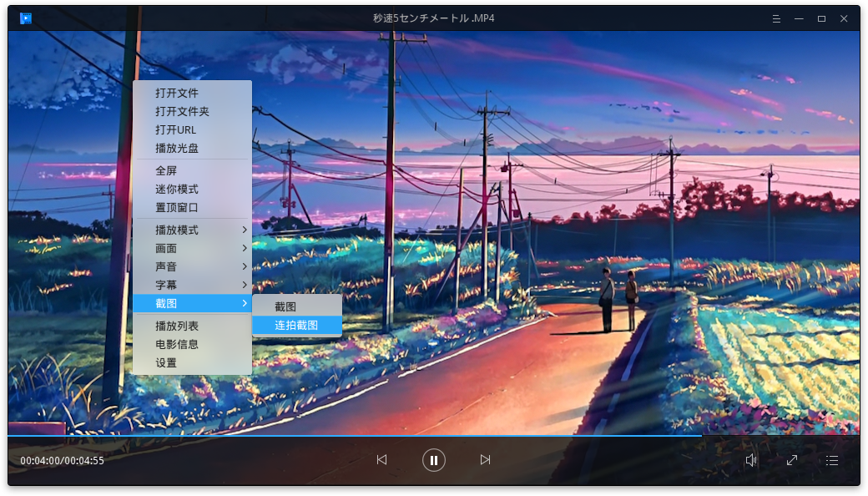
Task: Switch to 全屏 mode from menu
Action: pos(192,170)
